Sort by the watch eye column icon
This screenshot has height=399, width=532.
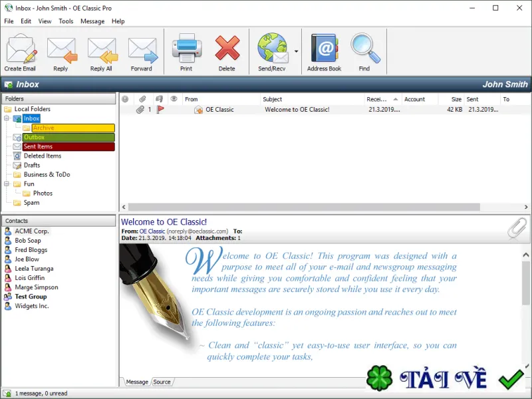tap(174, 98)
